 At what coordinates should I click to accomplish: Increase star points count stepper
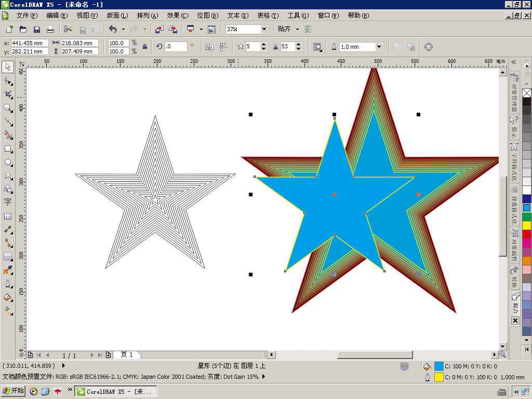click(x=263, y=45)
